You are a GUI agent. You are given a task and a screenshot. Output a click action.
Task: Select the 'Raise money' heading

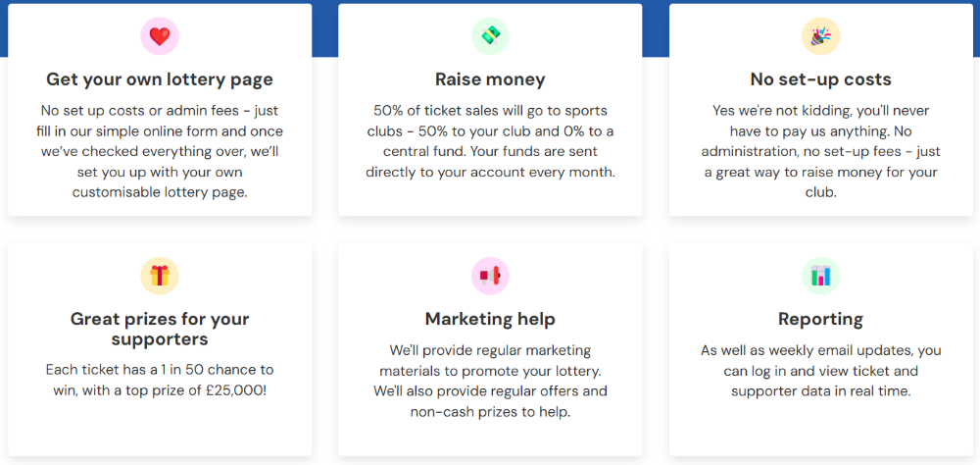(490, 79)
